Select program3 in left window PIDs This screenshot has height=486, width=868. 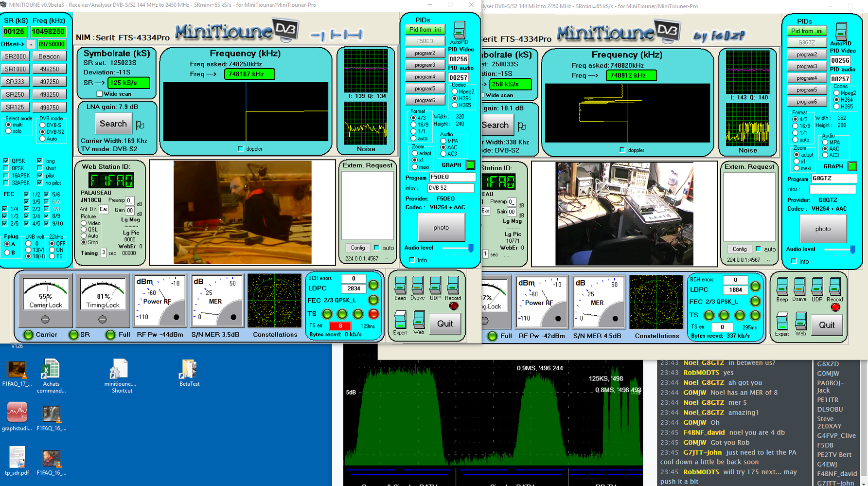(x=425, y=65)
